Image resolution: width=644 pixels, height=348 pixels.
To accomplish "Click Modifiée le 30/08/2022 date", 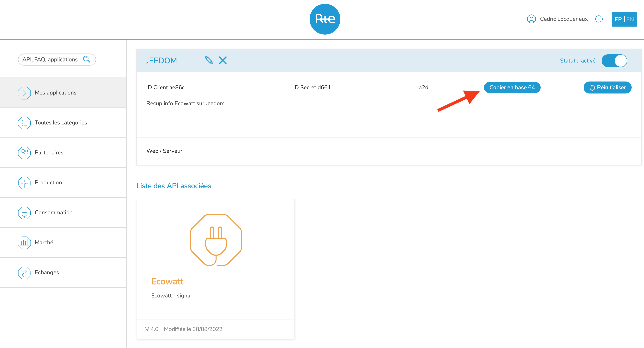I will (193, 329).
